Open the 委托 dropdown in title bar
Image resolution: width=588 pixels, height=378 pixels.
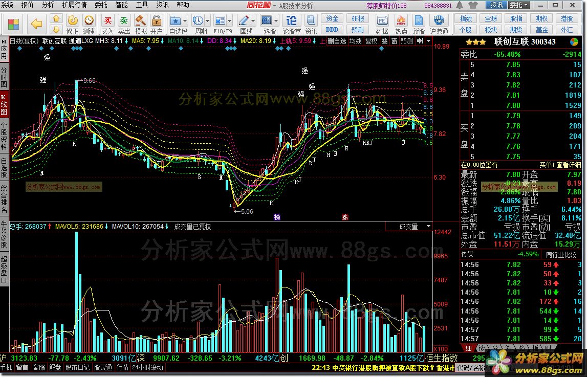pyautogui.click(x=518, y=5)
